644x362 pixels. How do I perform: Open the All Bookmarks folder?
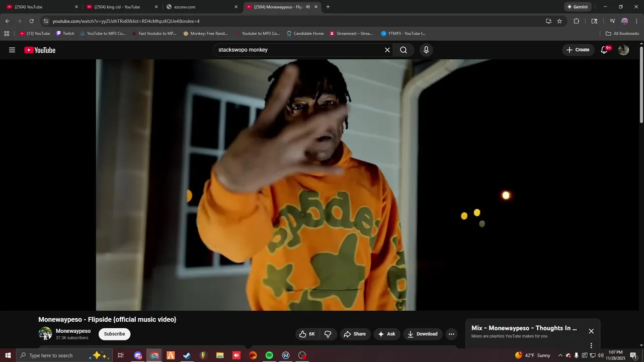point(622,34)
